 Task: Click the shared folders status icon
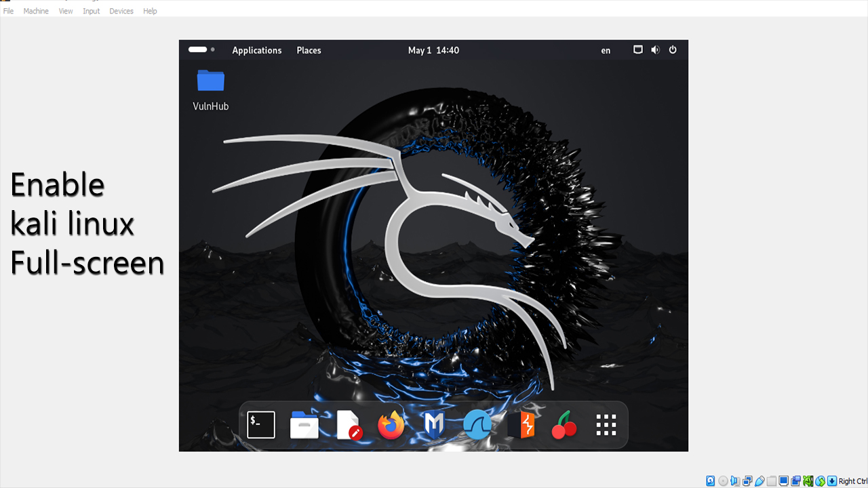tap(772, 481)
